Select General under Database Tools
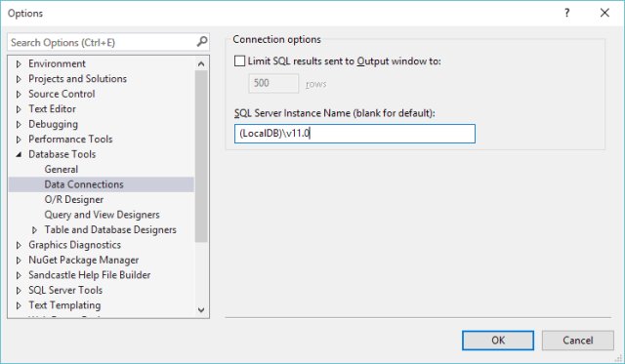The height and width of the screenshot is (364, 625). (x=61, y=169)
